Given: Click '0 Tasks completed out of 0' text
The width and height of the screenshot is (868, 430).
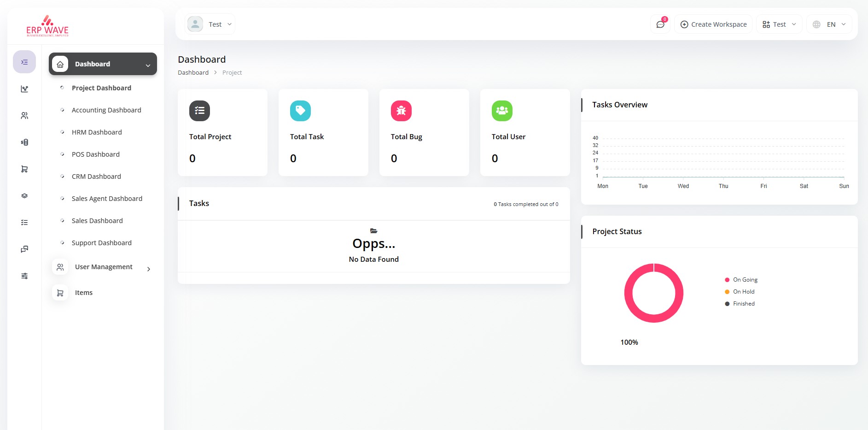Looking at the screenshot, I should 526,204.
